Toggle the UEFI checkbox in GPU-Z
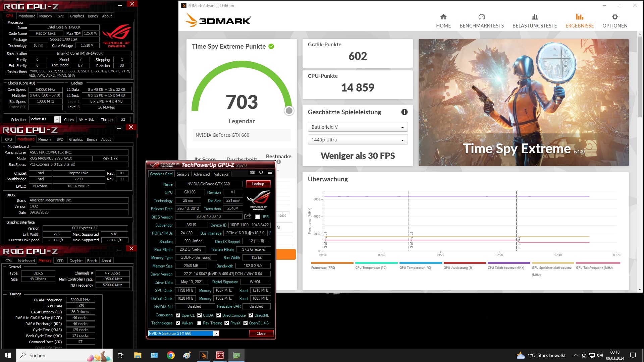 257,217
